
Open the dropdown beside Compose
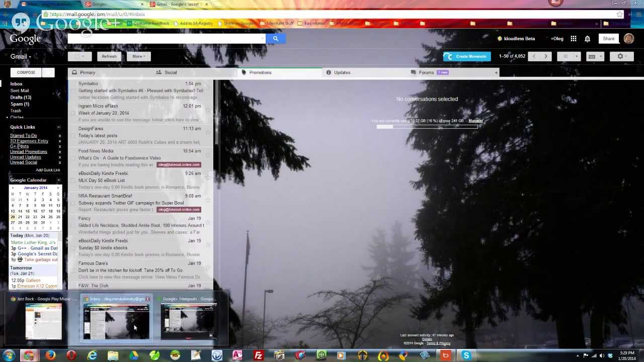[x=48, y=72]
